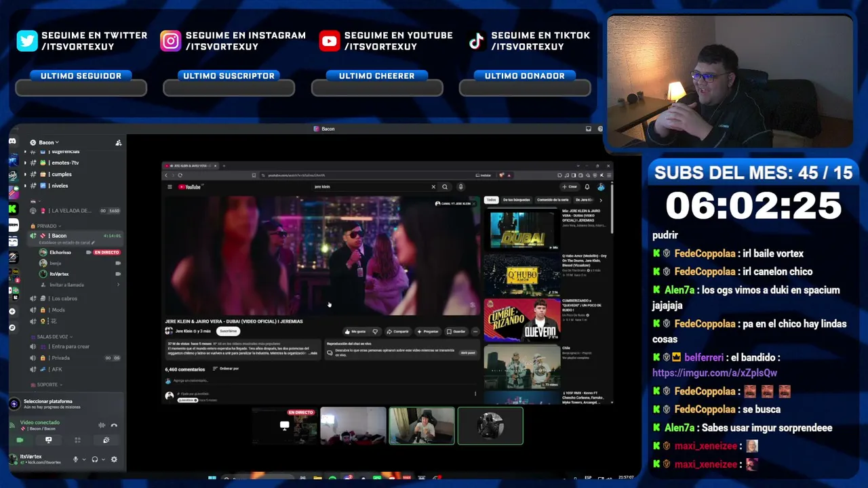
Task: Click the Preguntar button
Action: click(428, 331)
